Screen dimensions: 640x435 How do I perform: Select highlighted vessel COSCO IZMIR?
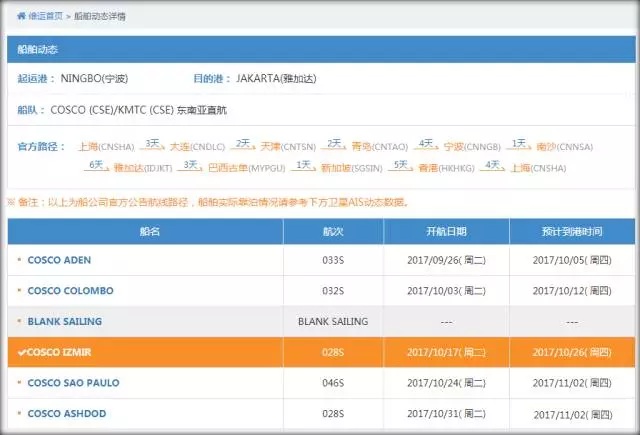[x=59, y=352]
